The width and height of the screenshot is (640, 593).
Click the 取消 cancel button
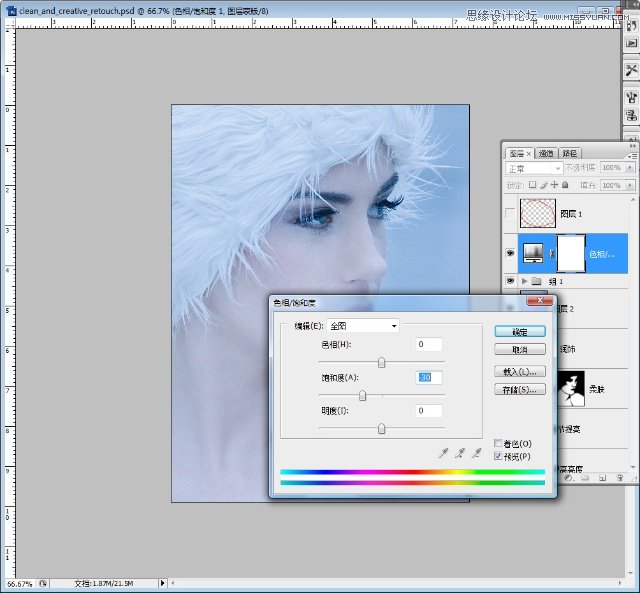[x=520, y=349]
